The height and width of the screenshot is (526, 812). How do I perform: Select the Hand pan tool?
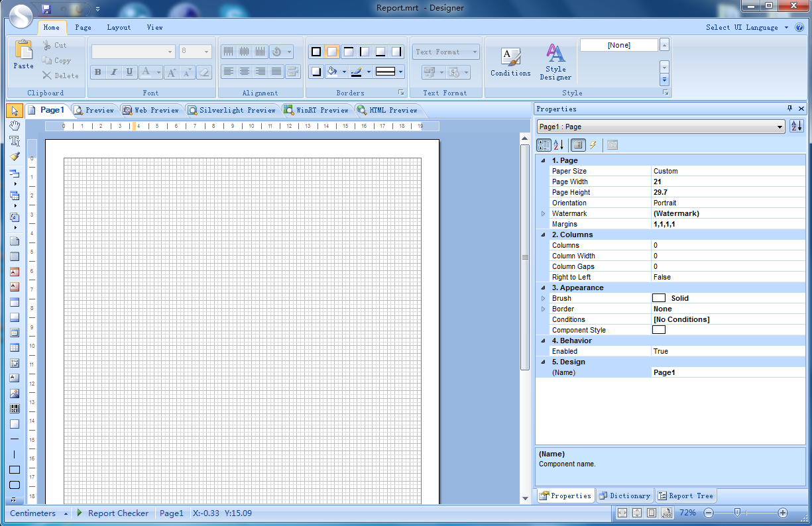[x=15, y=126]
